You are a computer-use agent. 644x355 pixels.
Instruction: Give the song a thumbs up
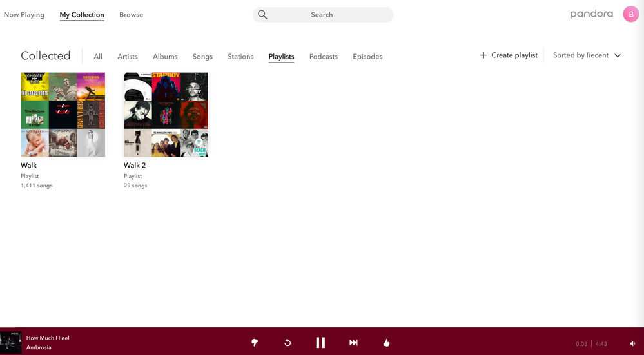point(386,343)
